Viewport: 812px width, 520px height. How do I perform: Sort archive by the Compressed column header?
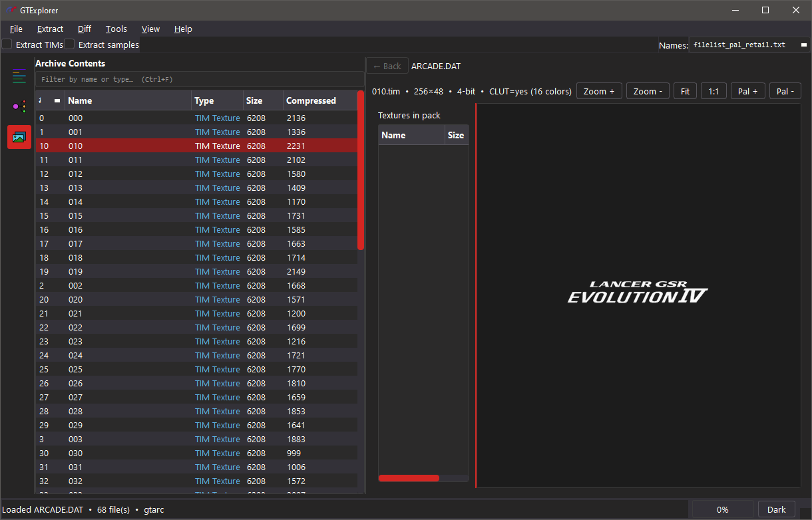(320, 100)
